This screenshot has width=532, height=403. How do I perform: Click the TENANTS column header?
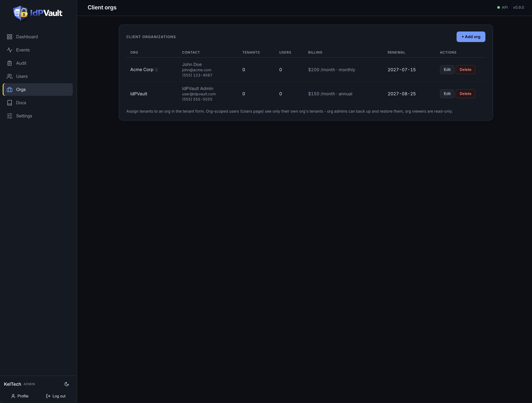pos(251,52)
